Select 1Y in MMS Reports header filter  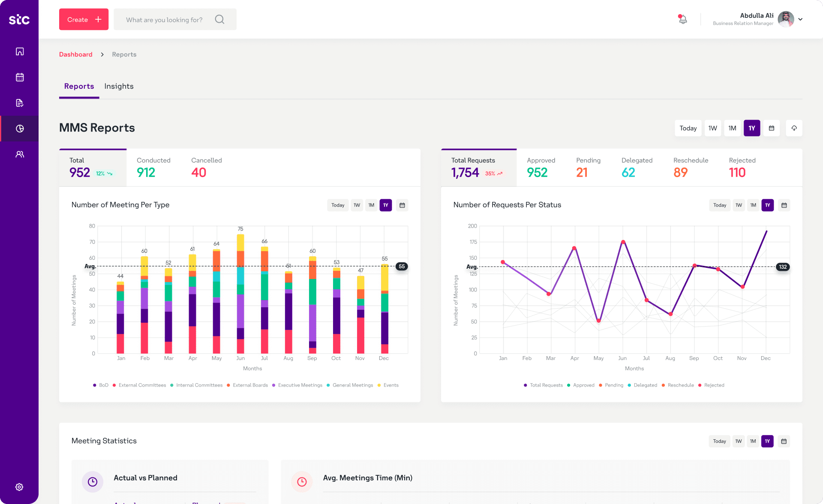coord(752,128)
